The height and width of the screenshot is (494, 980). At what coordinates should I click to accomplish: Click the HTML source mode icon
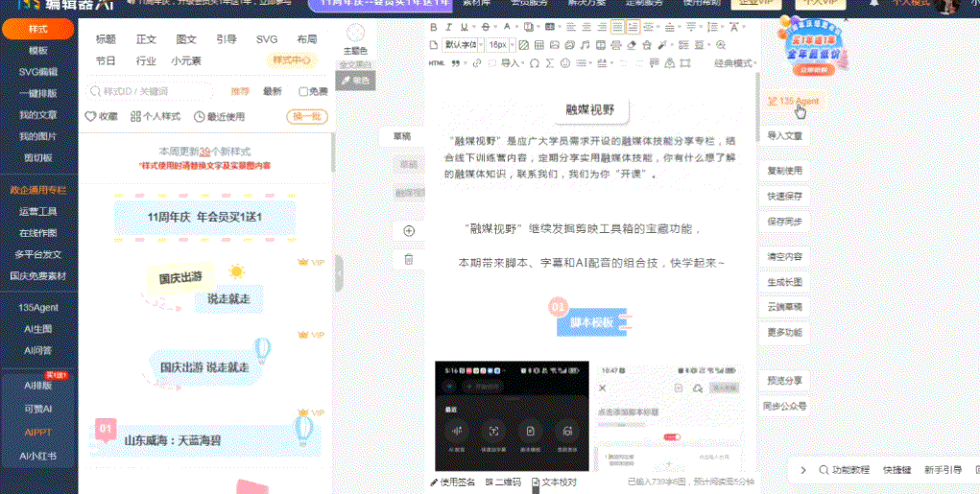click(x=436, y=63)
